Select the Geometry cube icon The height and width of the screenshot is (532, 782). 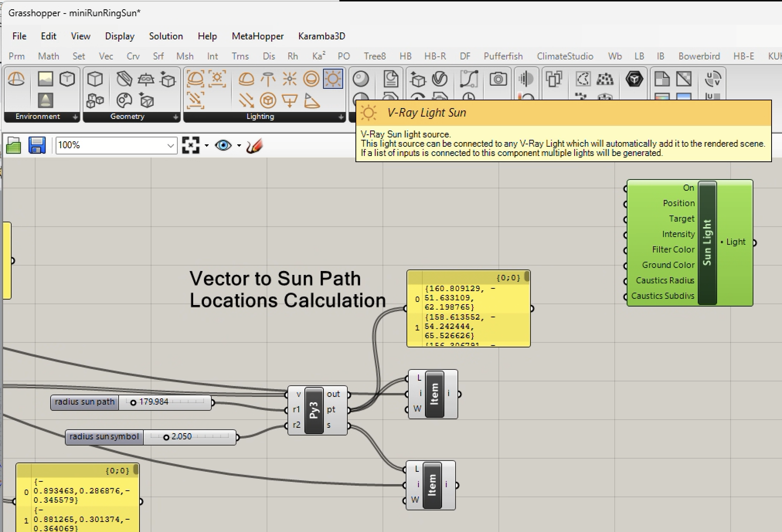(95, 79)
